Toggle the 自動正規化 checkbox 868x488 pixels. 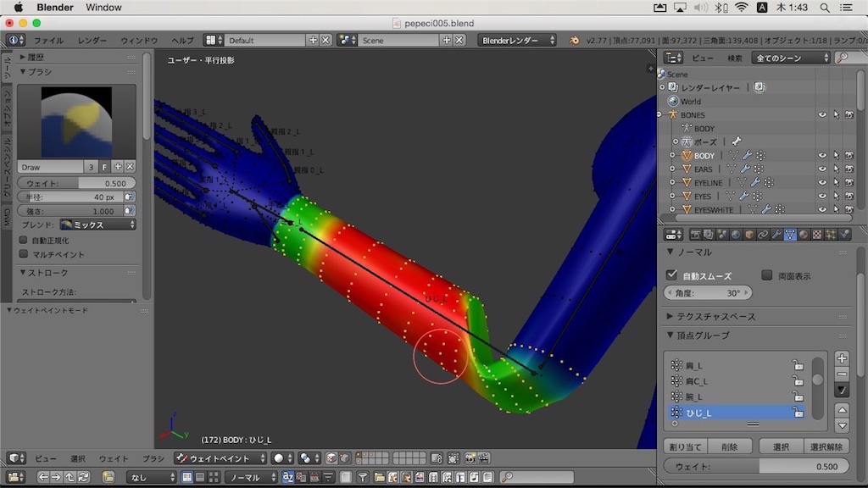(23, 240)
